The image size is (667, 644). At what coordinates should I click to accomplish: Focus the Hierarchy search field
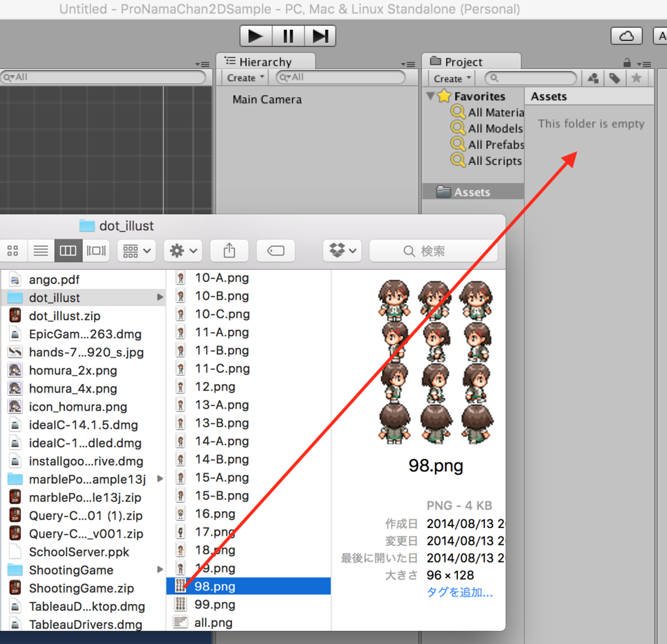(x=340, y=77)
